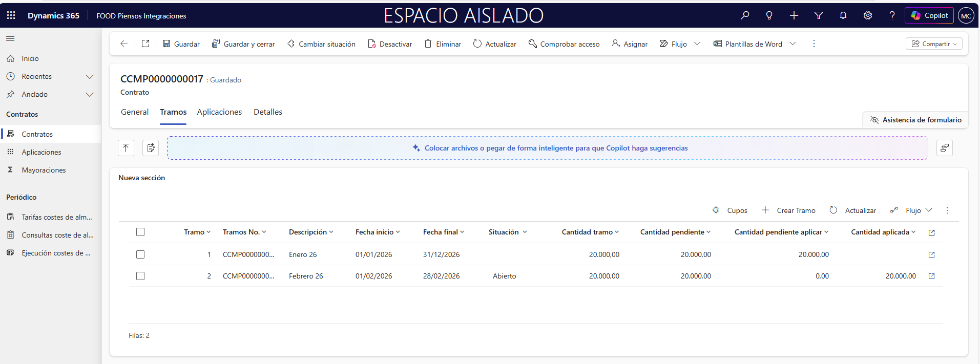The width and height of the screenshot is (980, 364).
Task: Select the checkbox for Enero 26 row
Action: click(x=140, y=254)
